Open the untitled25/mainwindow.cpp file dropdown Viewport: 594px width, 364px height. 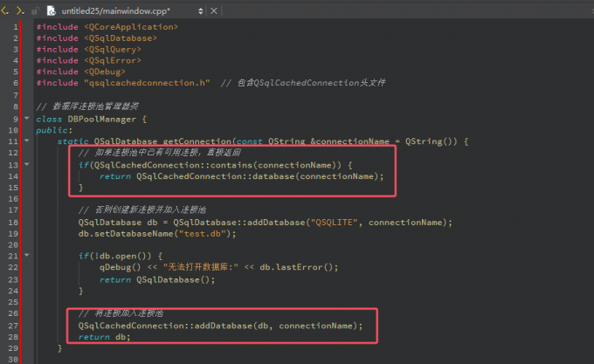(x=202, y=11)
